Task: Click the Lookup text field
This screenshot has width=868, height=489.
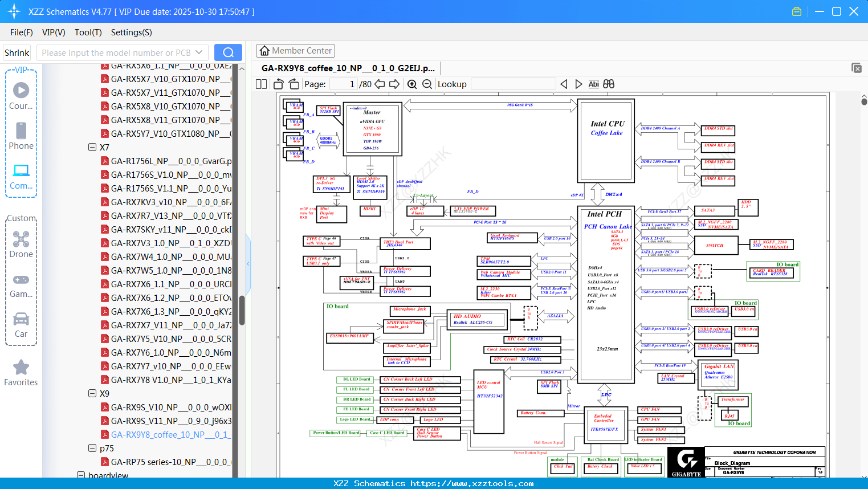Action: click(514, 84)
